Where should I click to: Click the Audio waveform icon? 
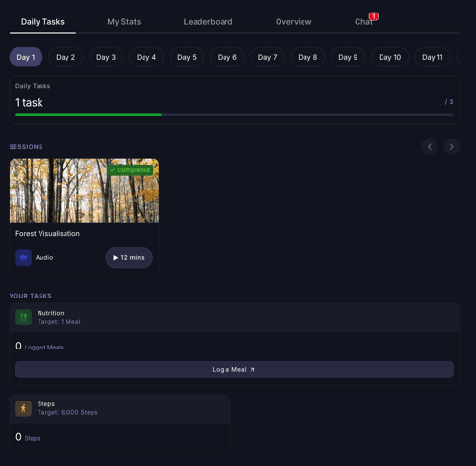click(x=23, y=257)
